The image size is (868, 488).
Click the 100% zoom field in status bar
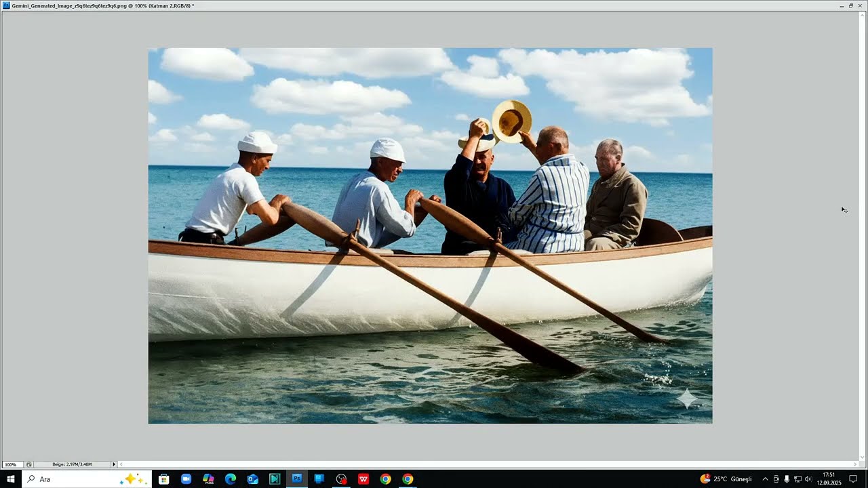pyautogui.click(x=12, y=464)
